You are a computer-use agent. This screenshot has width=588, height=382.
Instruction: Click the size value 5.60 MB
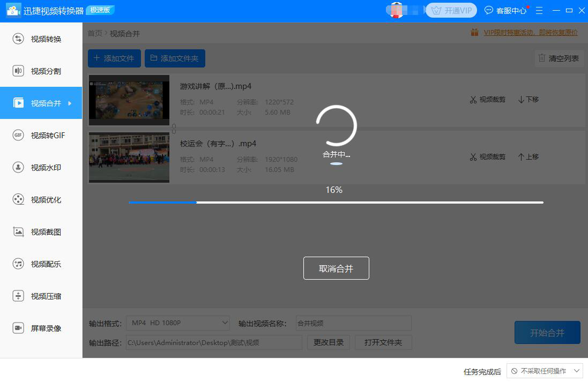(x=278, y=112)
